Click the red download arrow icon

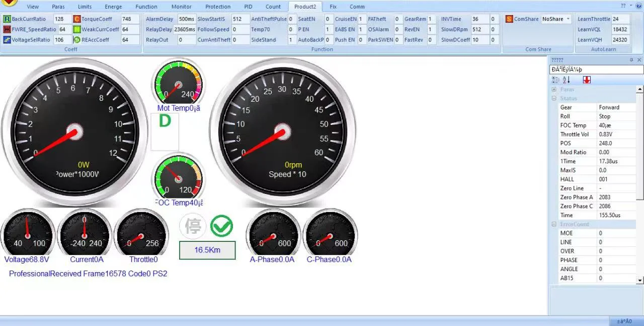(x=587, y=80)
